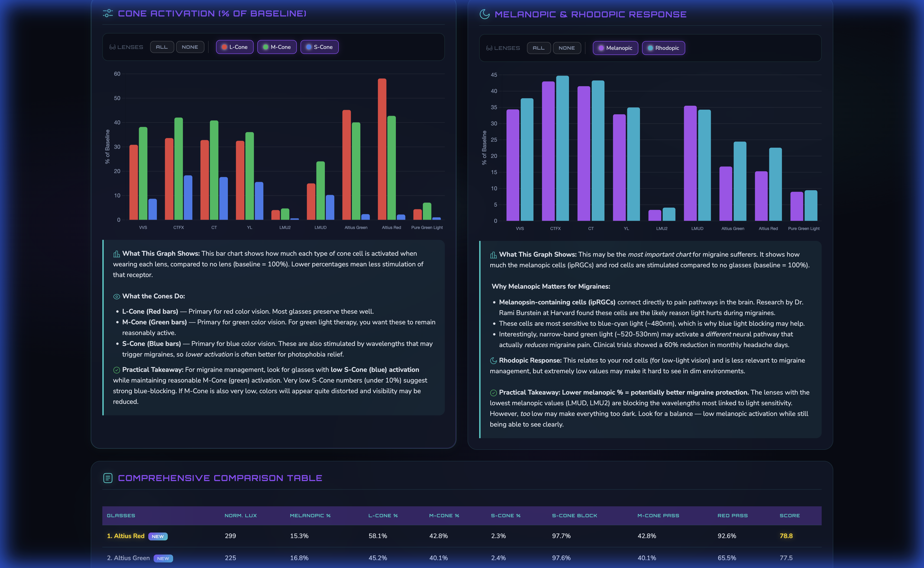Image resolution: width=924 pixels, height=568 pixels.
Task: Toggle the S-Cone series filter
Action: click(x=320, y=47)
